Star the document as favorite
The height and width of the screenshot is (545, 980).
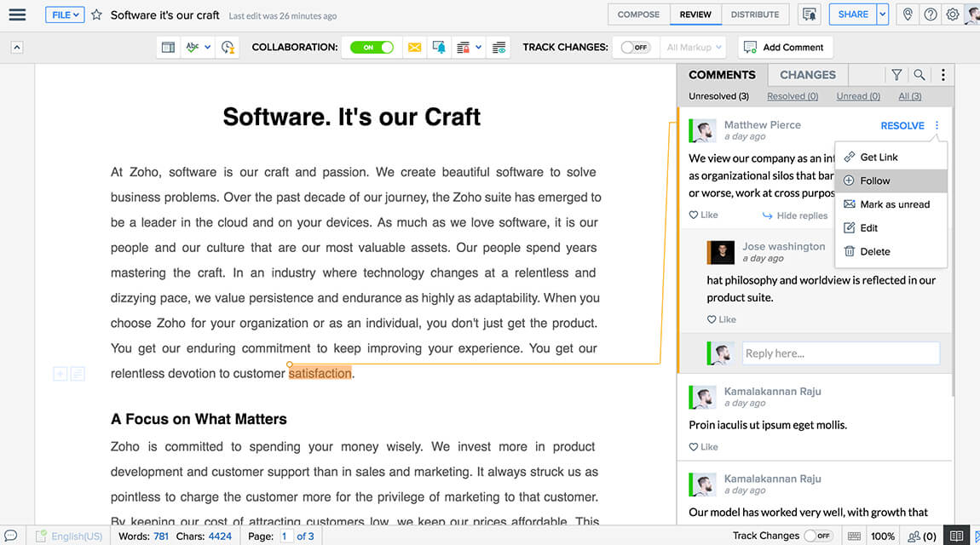pyautogui.click(x=96, y=14)
